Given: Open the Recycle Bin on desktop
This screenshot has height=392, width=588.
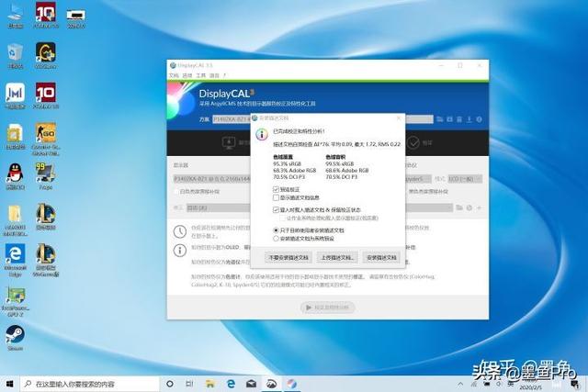Looking at the screenshot, I should 16,56.
